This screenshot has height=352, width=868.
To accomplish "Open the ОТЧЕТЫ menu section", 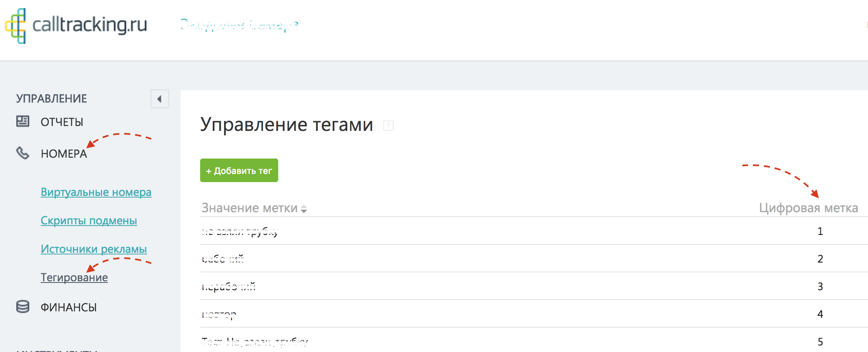I will (x=62, y=122).
